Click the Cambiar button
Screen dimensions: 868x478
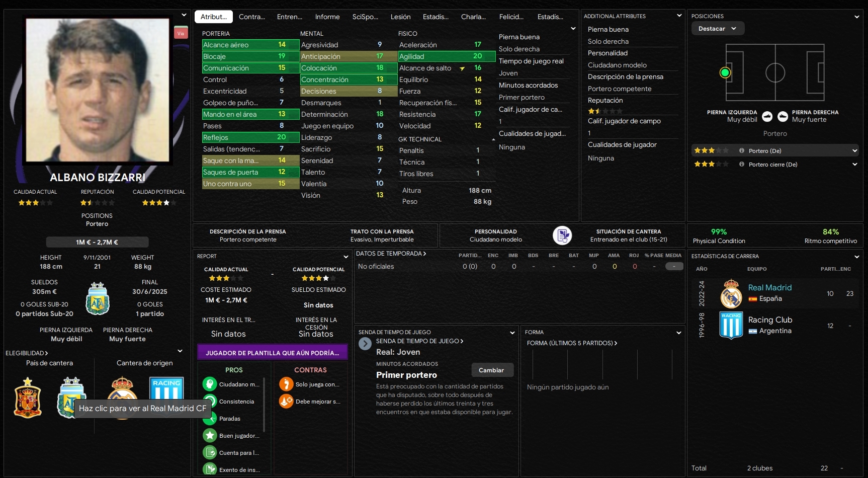(x=491, y=370)
